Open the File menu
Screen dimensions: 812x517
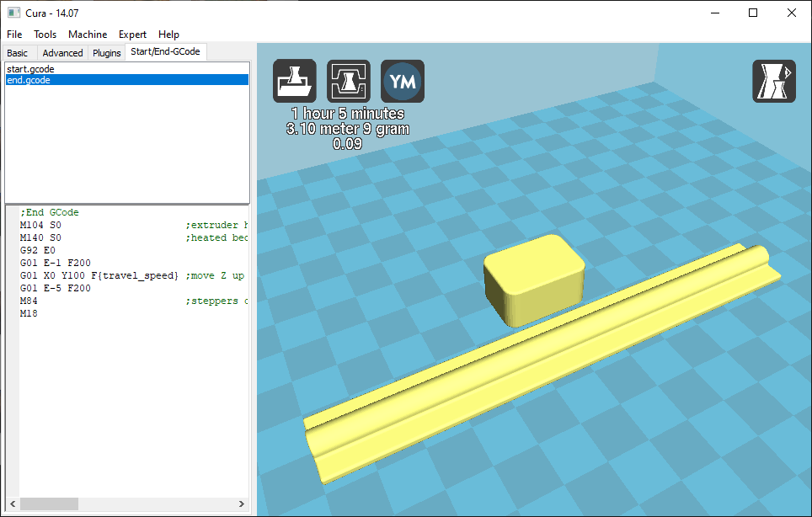point(14,35)
